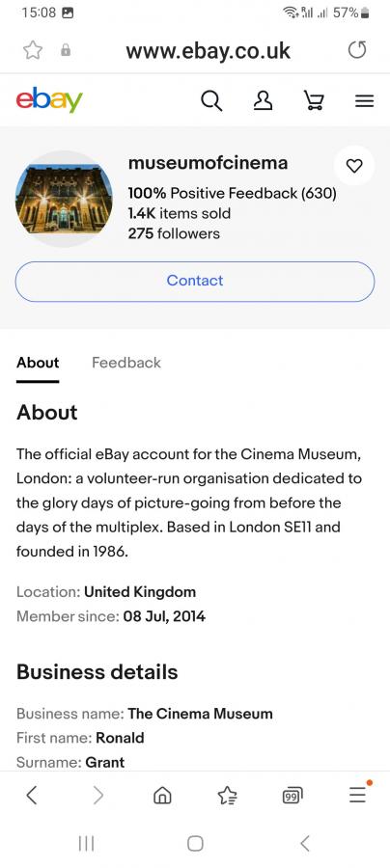Save museumofcinema seller with heart icon
Viewport: 390px width, 868px height.
coord(354,166)
